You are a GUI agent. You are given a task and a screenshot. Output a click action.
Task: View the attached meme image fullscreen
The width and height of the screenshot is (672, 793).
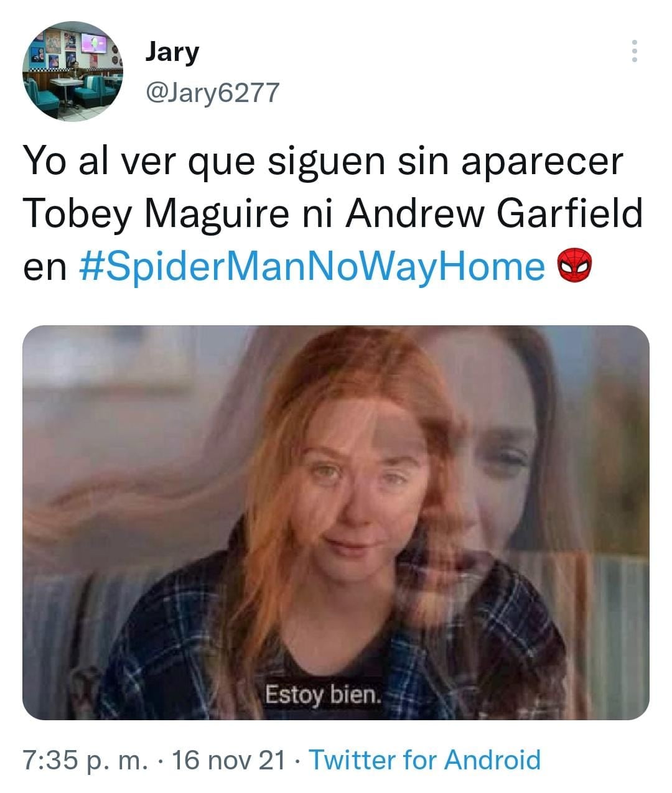[336, 522]
